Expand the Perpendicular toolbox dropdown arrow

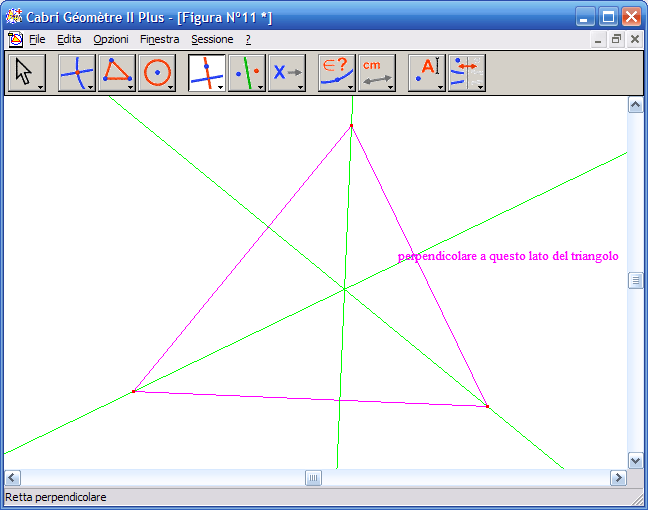click(220, 87)
